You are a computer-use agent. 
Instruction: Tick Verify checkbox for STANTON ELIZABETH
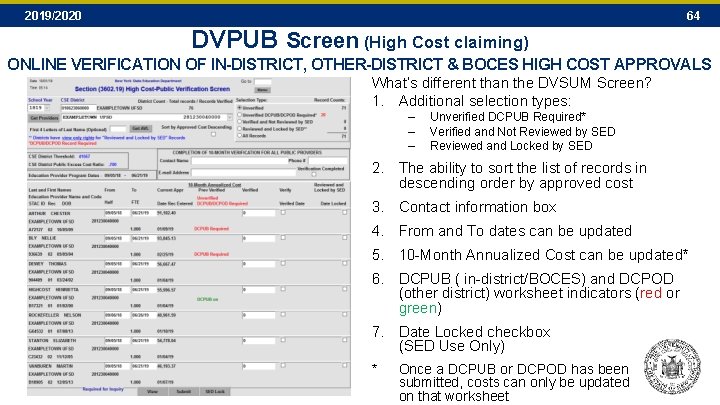click(x=283, y=340)
